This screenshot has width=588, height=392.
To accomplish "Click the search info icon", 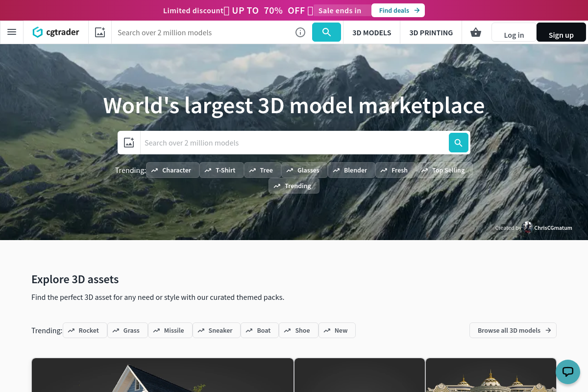I will [300, 32].
